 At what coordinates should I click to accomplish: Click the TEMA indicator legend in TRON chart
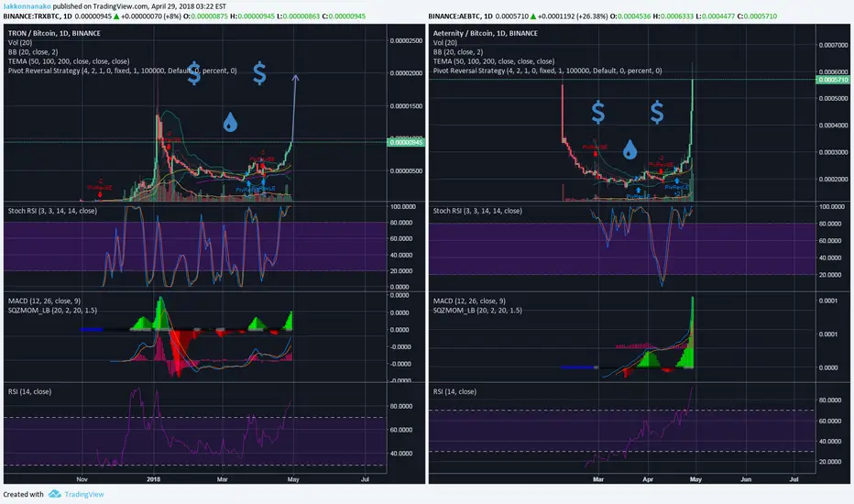(69, 61)
